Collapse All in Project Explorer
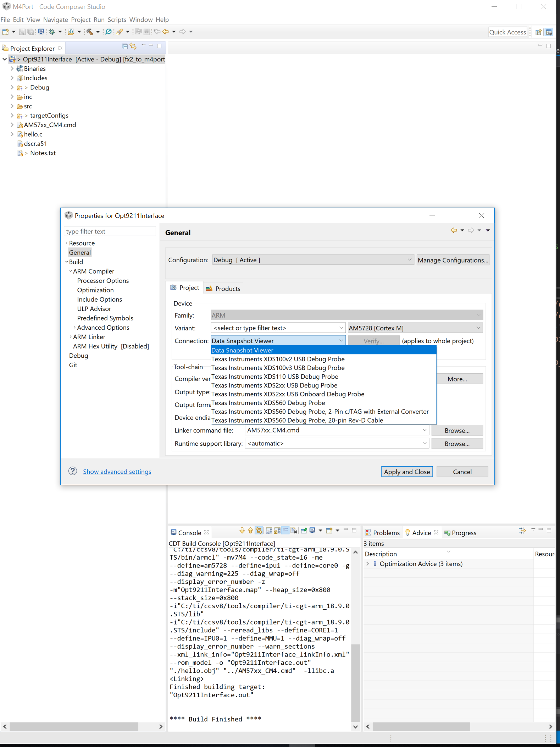This screenshot has height=747, width=560. (125, 46)
